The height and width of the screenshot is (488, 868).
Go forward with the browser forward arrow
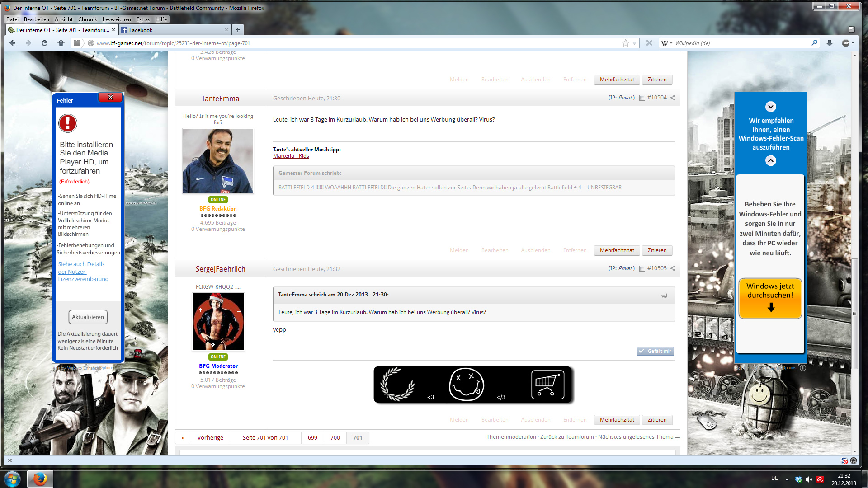tap(28, 43)
